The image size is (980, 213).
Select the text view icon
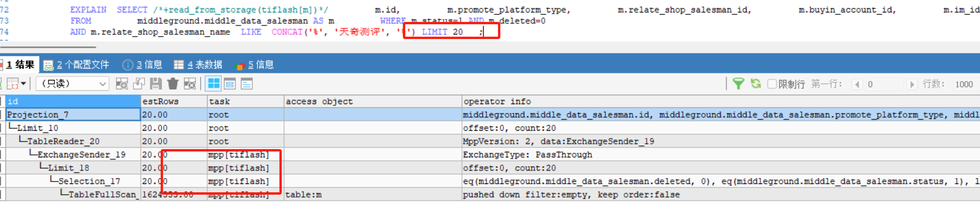pos(246,84)
